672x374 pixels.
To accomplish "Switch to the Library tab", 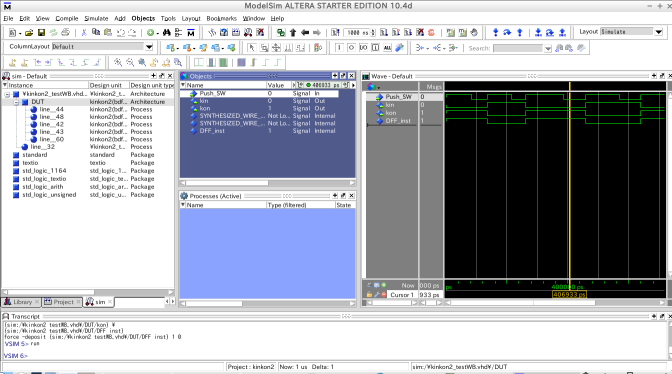I will (x=21, y=302).
